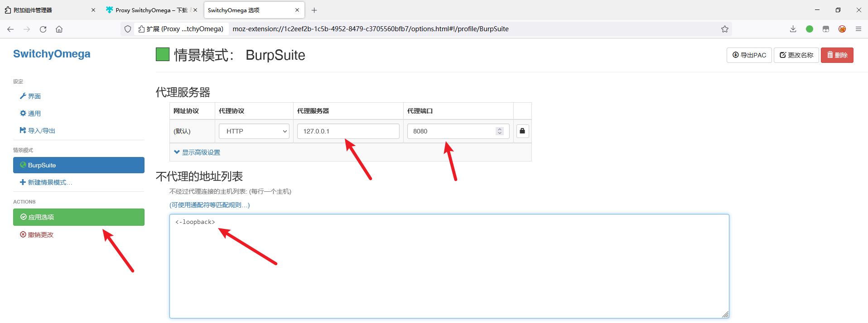Open the 通用 settings page
This screenshot has width=868, height=323.
click(30, 114)
